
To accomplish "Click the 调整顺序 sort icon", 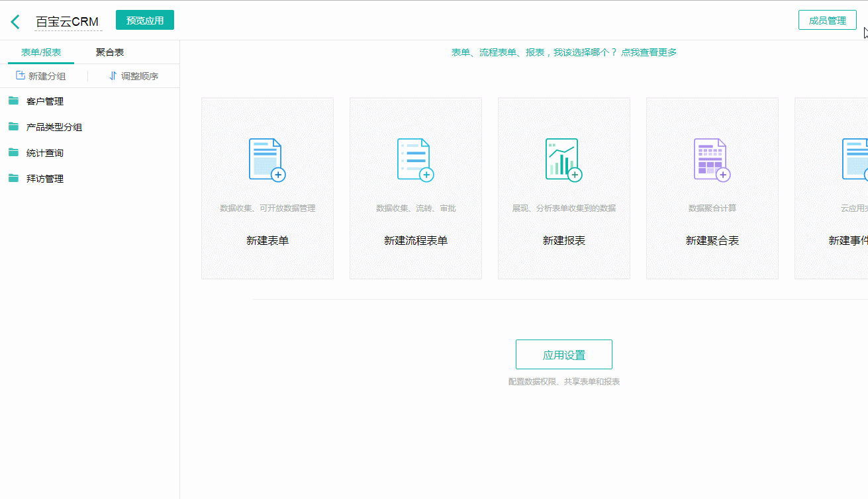I will tap(113, 76).
